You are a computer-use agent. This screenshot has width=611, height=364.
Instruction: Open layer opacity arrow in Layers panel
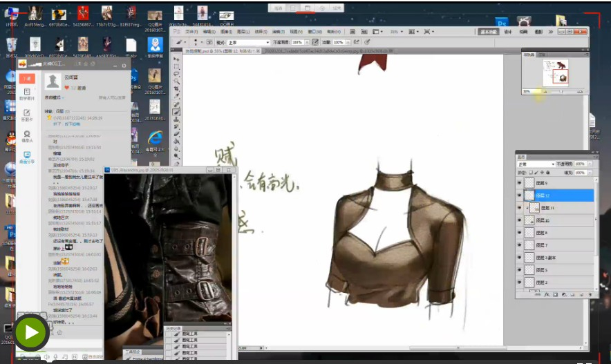click(590, 164)
